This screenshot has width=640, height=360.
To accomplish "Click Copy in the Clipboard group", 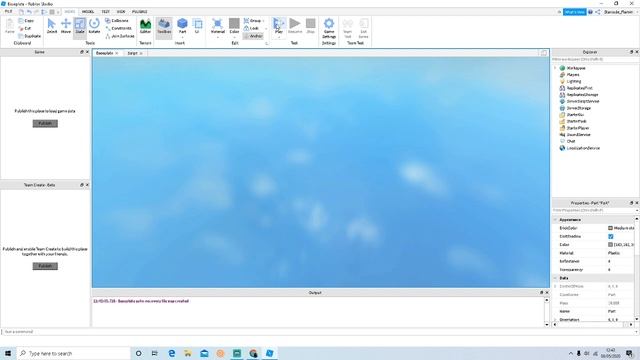I will (x=26, y=20).
